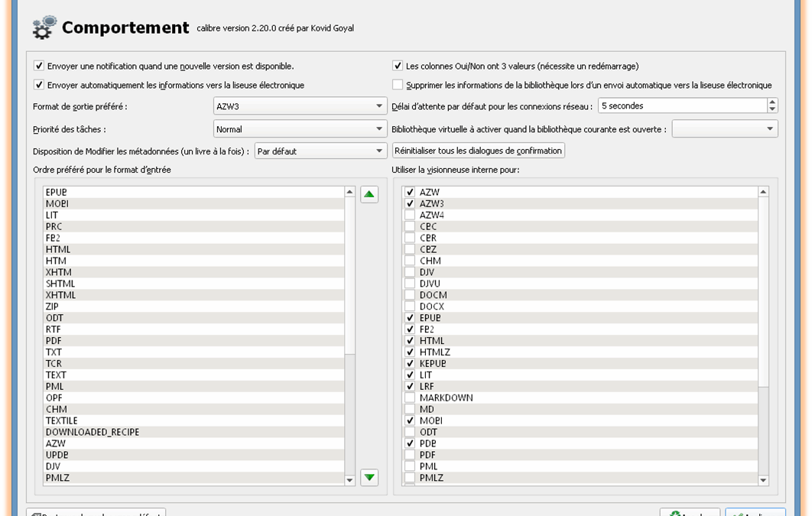
Task: Select OPF in input format list
Action: (193, 398)
